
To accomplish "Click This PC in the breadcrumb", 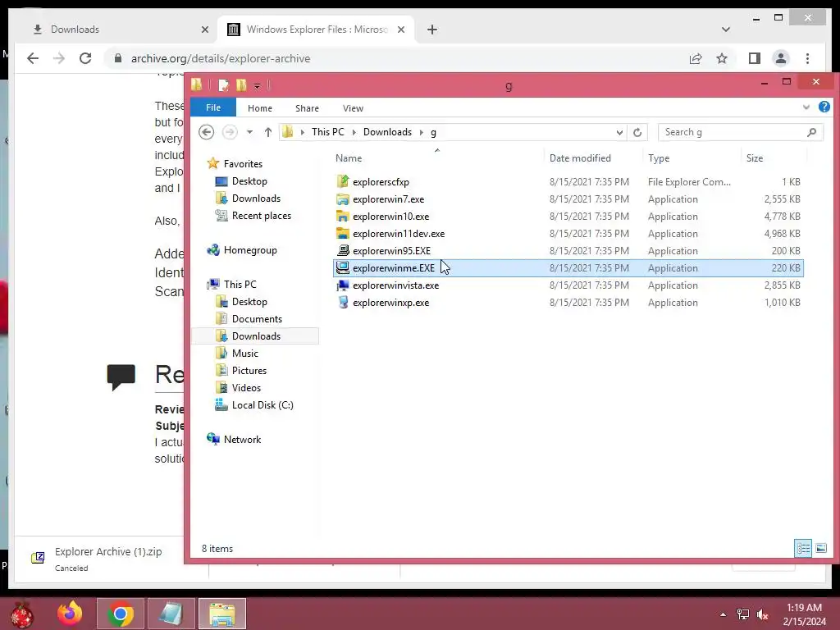I will point(328,132).
